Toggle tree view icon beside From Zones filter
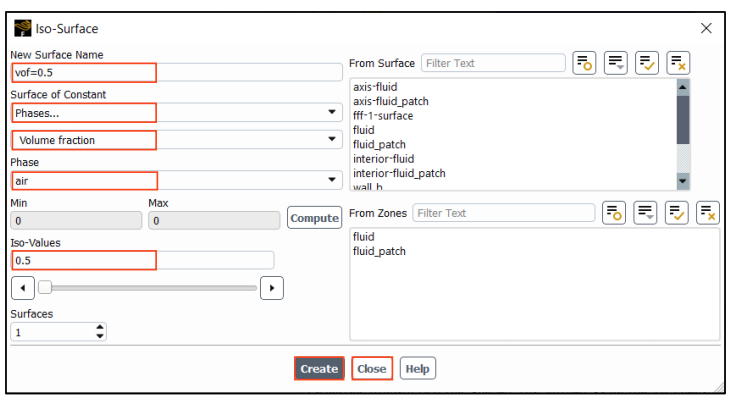 613,213
